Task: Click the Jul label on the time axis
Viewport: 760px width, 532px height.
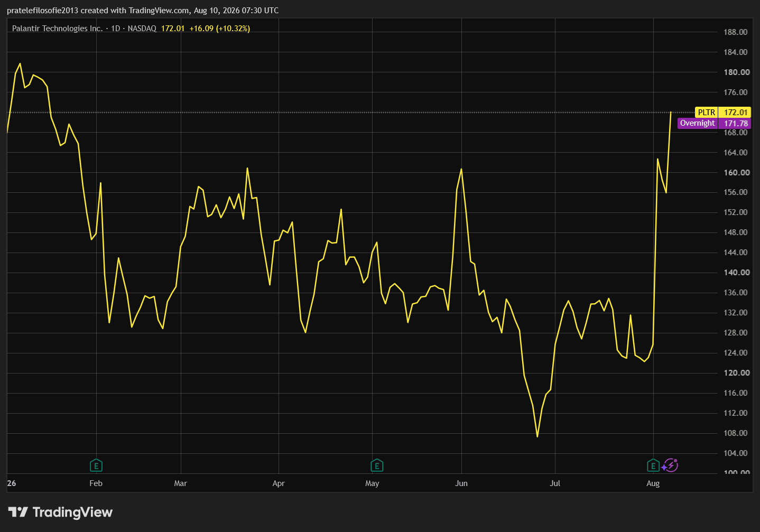Action: [555, 483]
